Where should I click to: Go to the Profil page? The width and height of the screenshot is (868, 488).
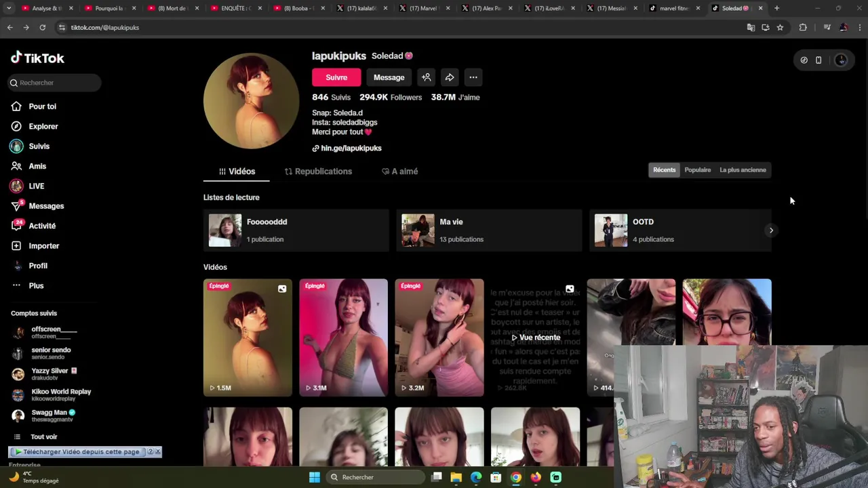coord(37,266)
